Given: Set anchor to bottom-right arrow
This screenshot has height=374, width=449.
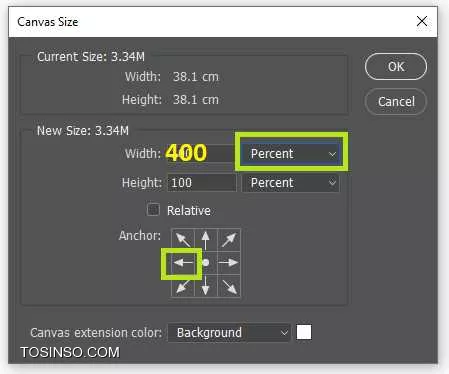Looking at the screenshot, I should pyautogui.click(x=229, y=286).
